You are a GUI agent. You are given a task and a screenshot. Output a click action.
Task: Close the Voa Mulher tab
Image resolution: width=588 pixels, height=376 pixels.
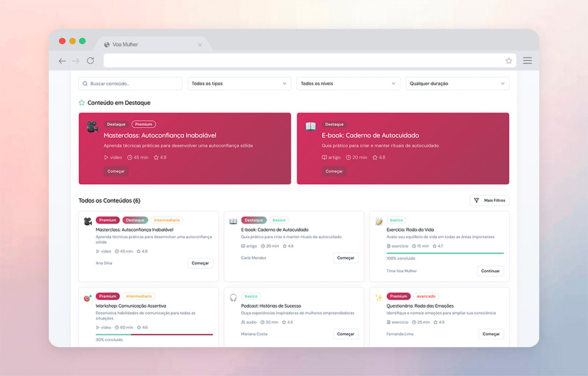coord(200,45)
